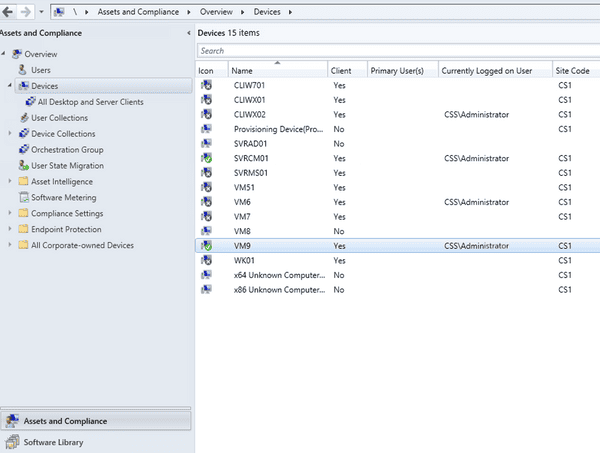Click the User State Migration icon
600x453 pixels.
[24, 165]
